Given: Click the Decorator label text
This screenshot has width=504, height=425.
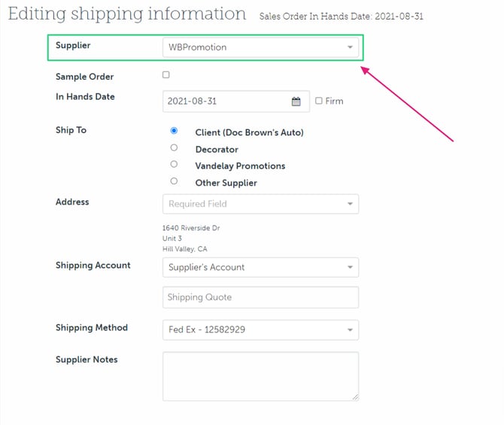Looking at the screenshot, I should tap(217, 150).
